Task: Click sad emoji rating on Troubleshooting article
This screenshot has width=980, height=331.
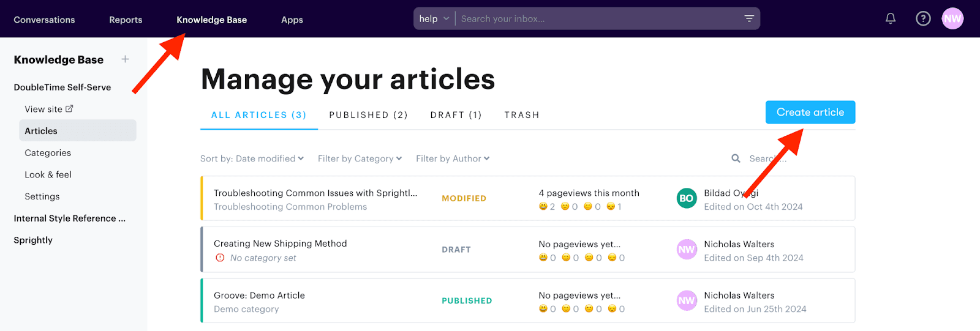Action: coord(611,206)
